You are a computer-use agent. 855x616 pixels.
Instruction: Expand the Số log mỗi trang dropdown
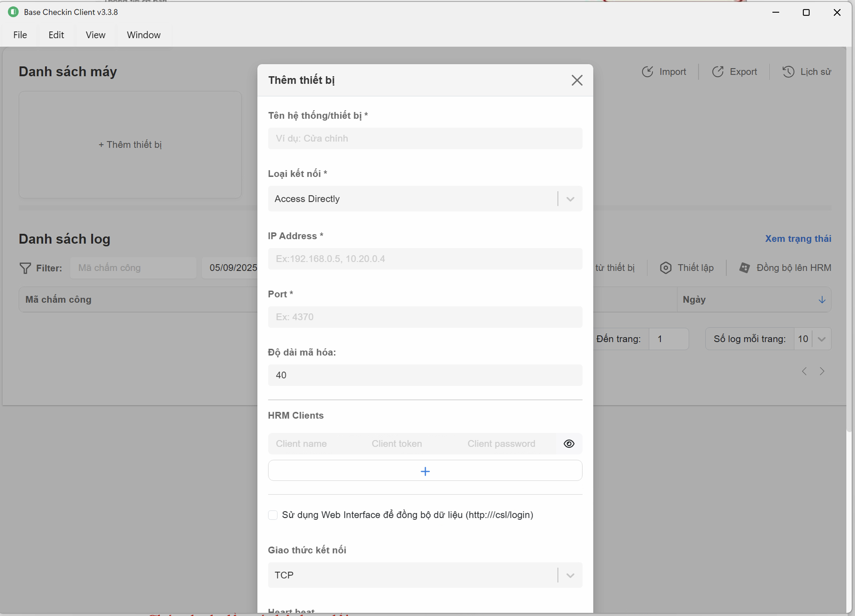(x=821, y=339)
